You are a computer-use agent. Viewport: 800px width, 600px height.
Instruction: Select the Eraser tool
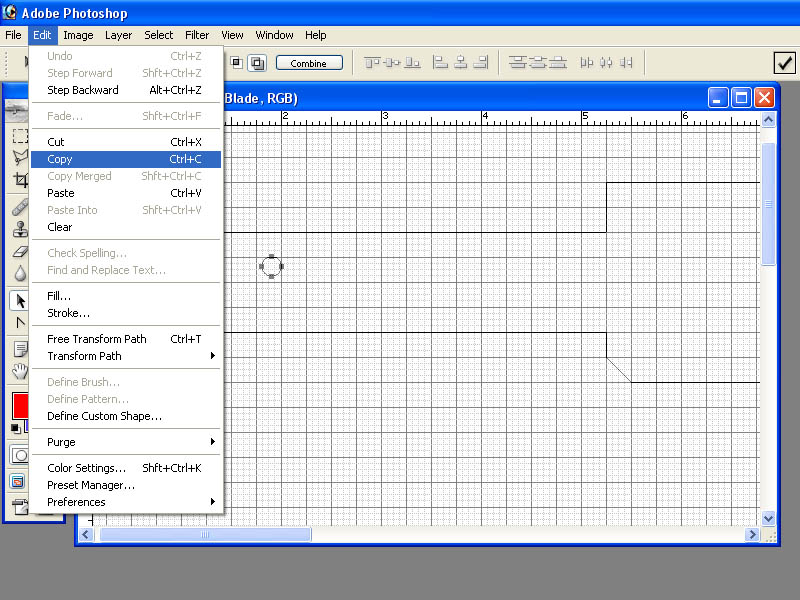click(x=20, y=252)
